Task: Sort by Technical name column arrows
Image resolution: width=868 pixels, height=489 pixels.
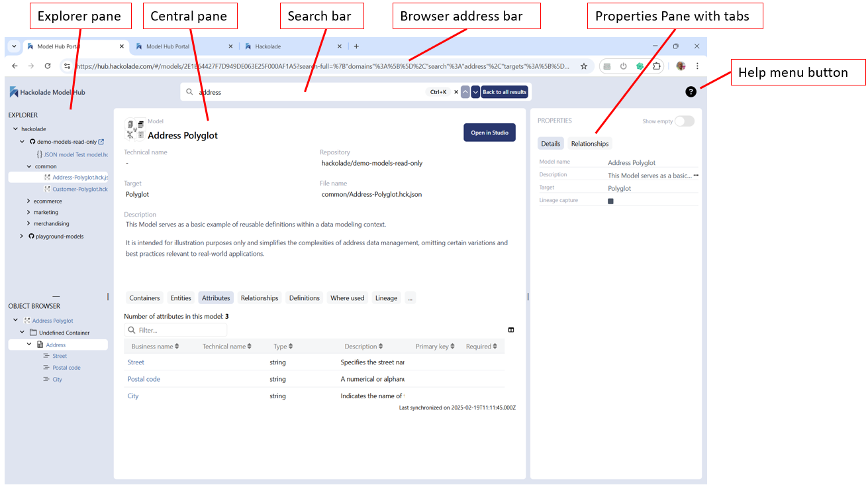Action: point(249,347)
